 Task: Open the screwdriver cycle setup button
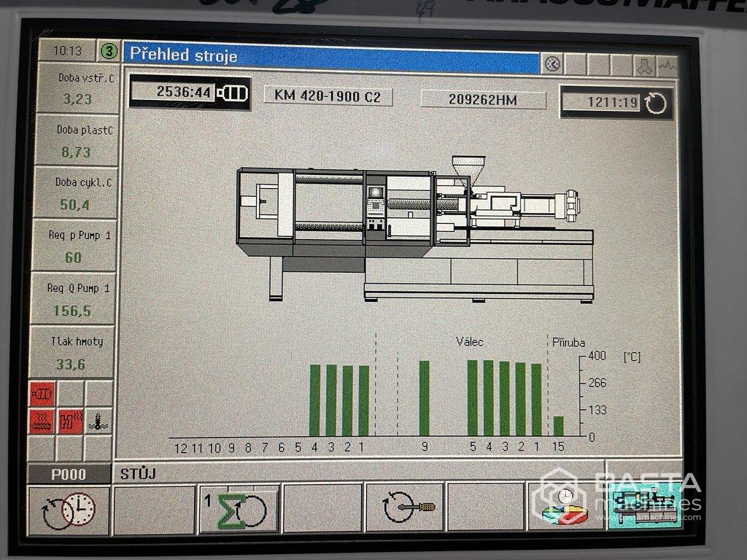click(x=405, y=507)
